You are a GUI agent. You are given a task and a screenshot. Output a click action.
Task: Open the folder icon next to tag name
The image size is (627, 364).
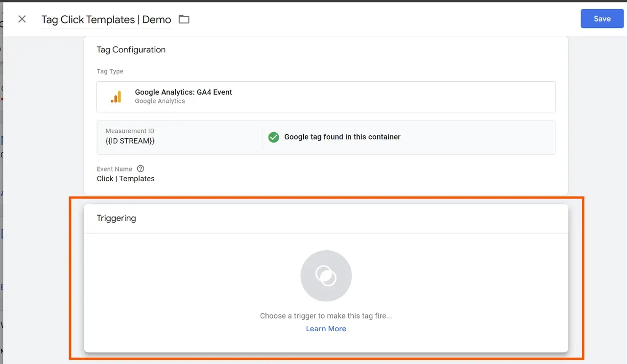(x=184, y=20)
